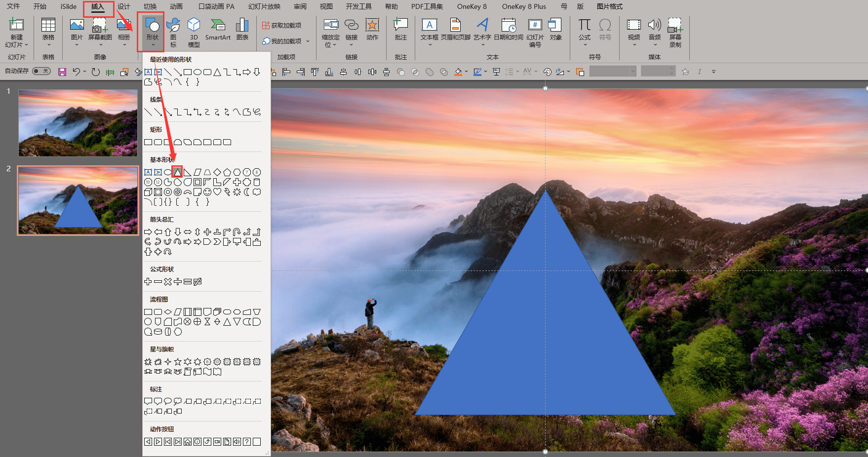Select the moon shape
This screenshot has width=868, height=457.
tap(247, 192)
